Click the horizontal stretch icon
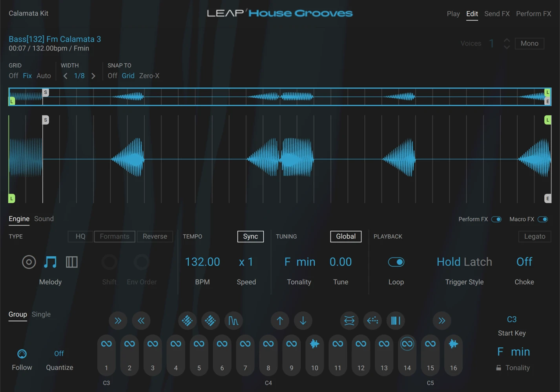Viewport: 560px width, 392px height. [349, 321]
